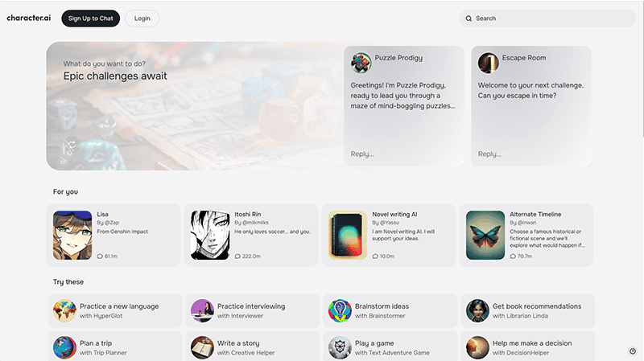The height and width of the screenshot is (361, 644).
Task: Click the Itoshi Rin character name
Action: coord(248,214)
